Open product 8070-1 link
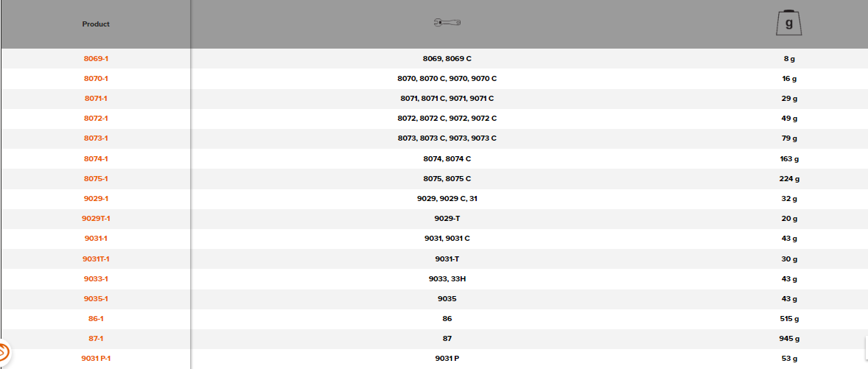 click(96, 78)
